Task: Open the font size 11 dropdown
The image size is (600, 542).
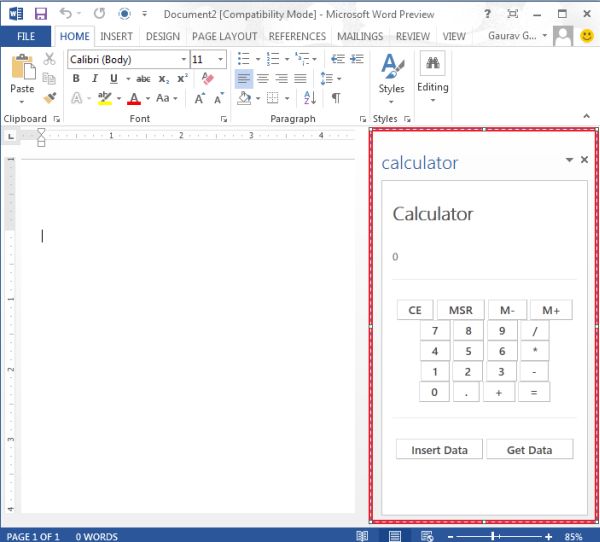Action: click(x=220, y=59)
